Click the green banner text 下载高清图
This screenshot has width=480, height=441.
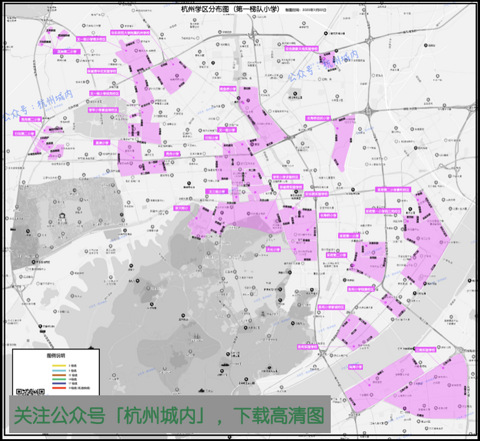[279, 415]
